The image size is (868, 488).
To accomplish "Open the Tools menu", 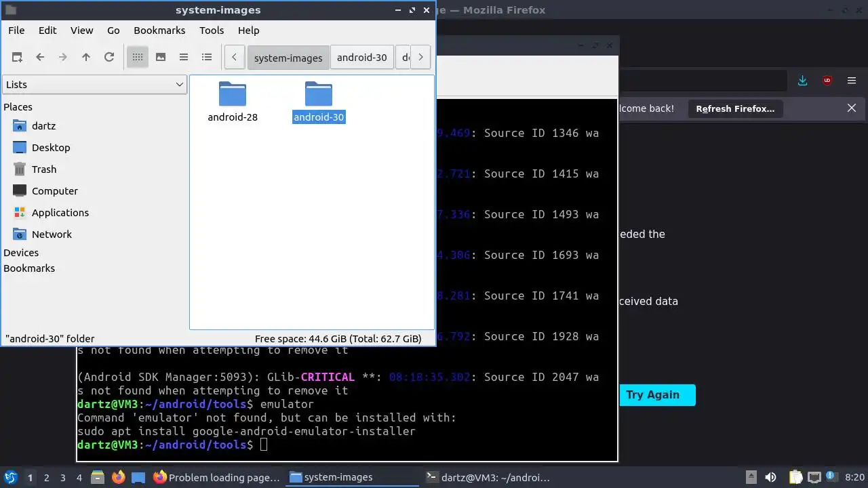I will 212,30.
